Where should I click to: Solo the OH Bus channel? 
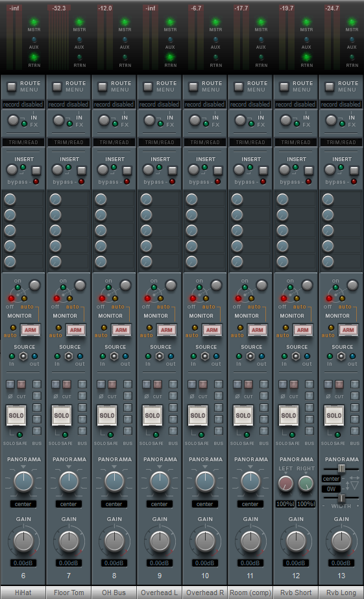pyautogui.click(x=107, y=415)
